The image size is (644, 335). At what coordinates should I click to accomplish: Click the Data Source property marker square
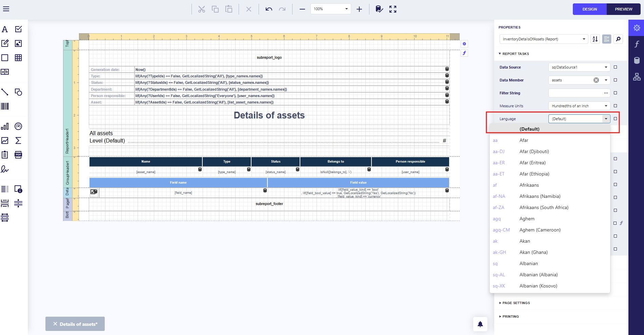615,67
